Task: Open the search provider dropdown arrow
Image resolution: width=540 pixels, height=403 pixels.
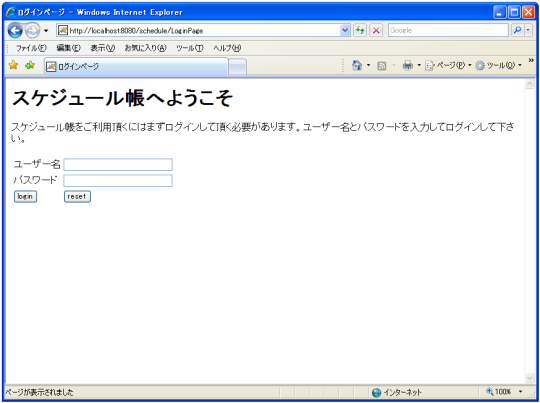Action: 528,30
